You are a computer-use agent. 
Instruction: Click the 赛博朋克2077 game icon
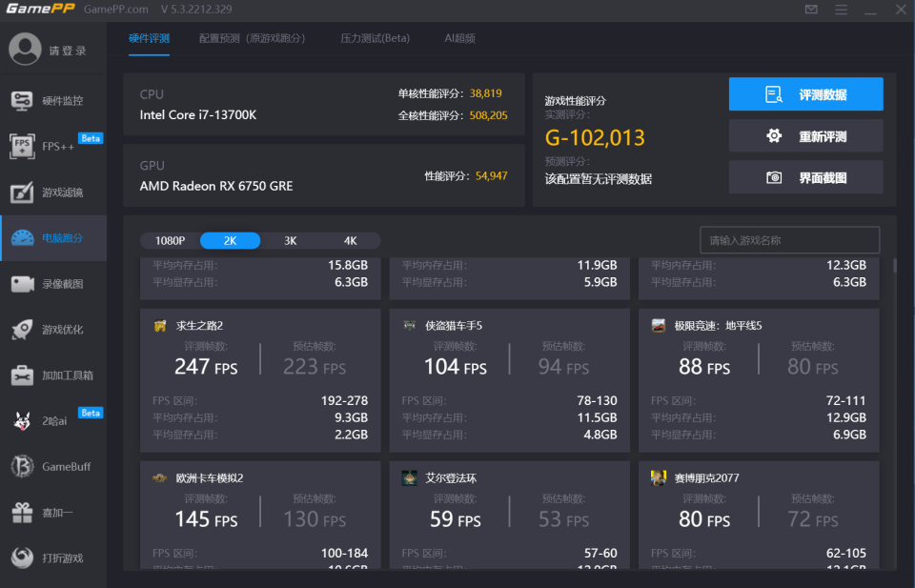[659, 477]
